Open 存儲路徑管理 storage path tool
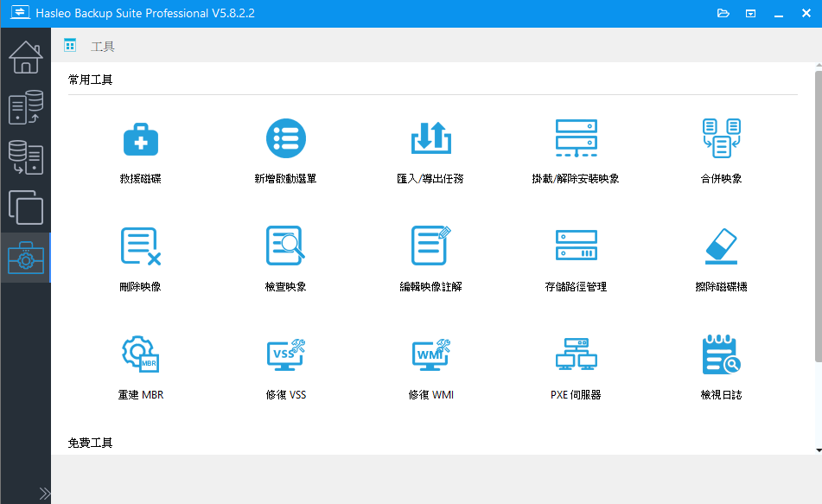Viewport: 822px width, 504px height. [576, 260]
